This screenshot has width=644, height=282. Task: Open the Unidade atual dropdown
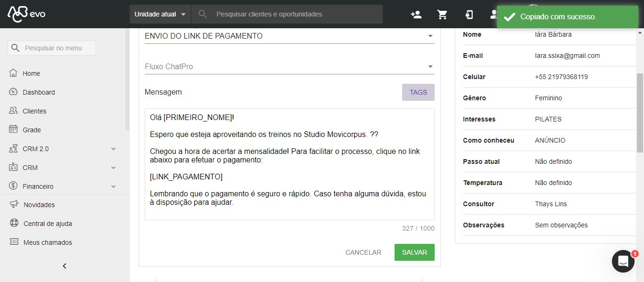[160, 14]
